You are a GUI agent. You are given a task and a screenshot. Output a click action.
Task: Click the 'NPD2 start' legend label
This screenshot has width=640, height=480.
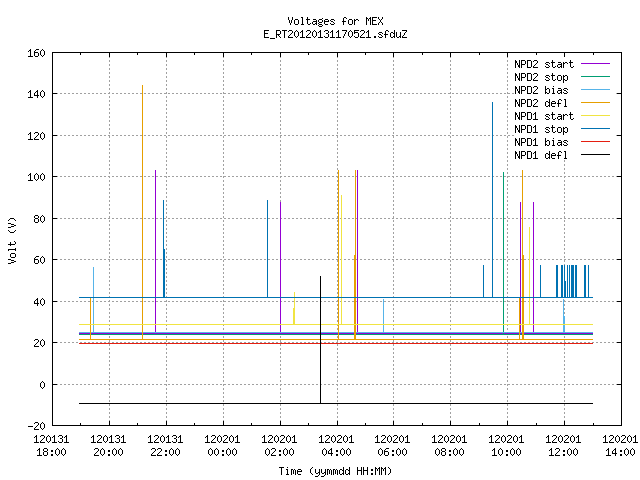544,64
